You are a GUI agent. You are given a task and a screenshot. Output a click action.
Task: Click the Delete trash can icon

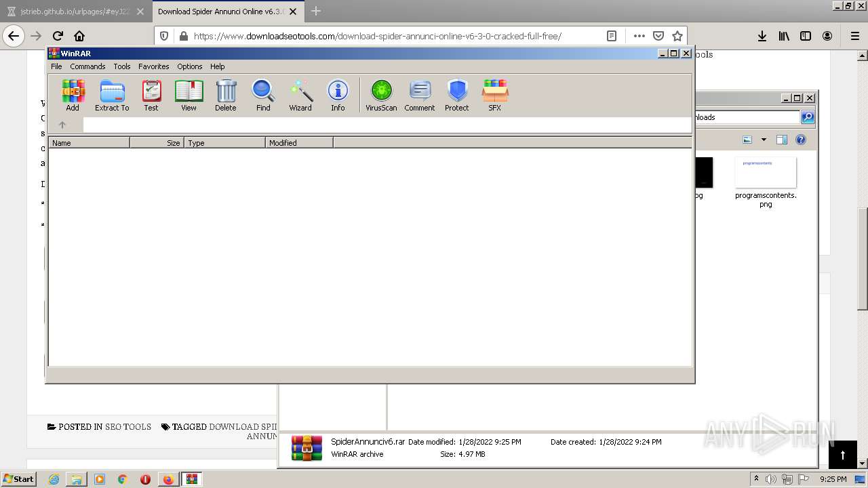(x=226, y=96)
